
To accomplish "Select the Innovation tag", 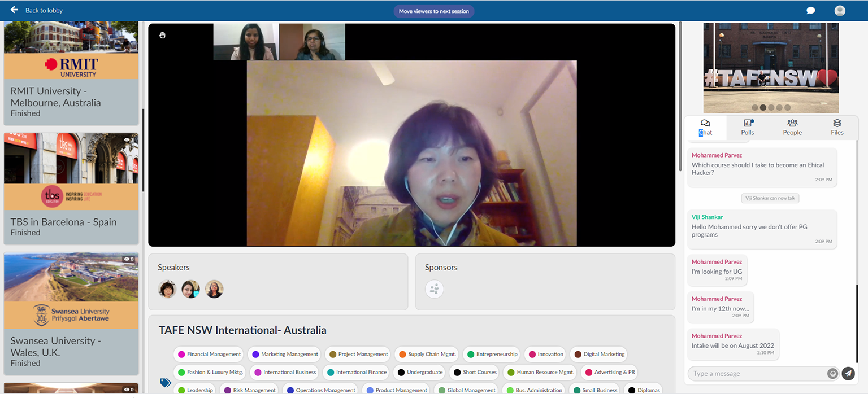I will (x=545, y=355).
